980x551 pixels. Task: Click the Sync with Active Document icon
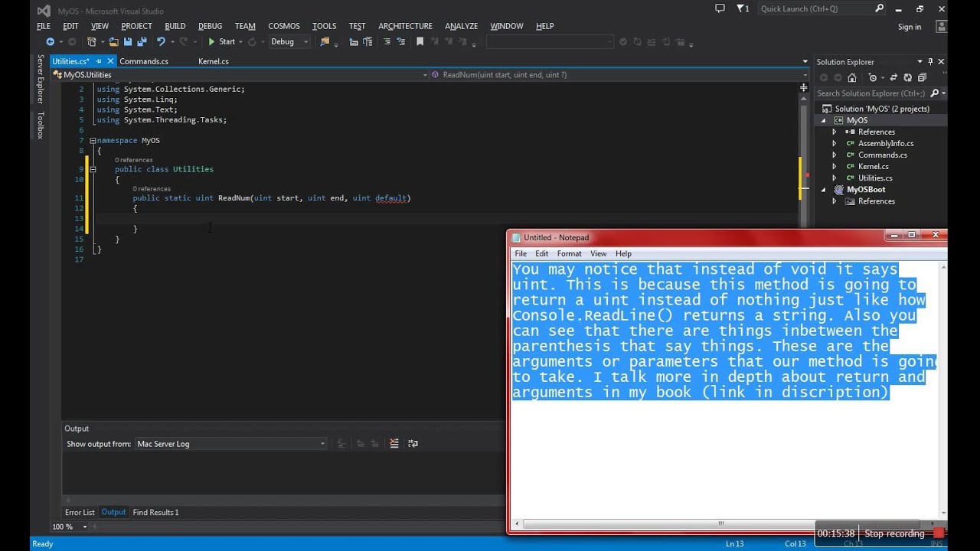893,77
